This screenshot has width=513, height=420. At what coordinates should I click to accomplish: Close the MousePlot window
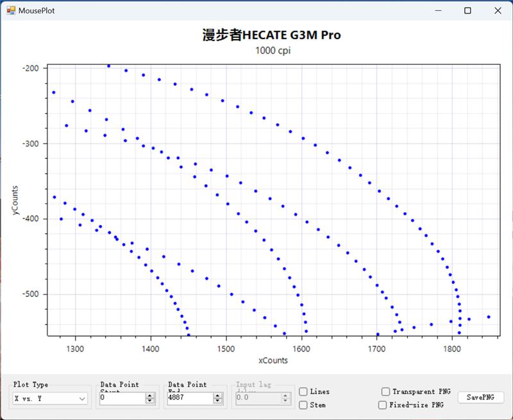[498, 10]
